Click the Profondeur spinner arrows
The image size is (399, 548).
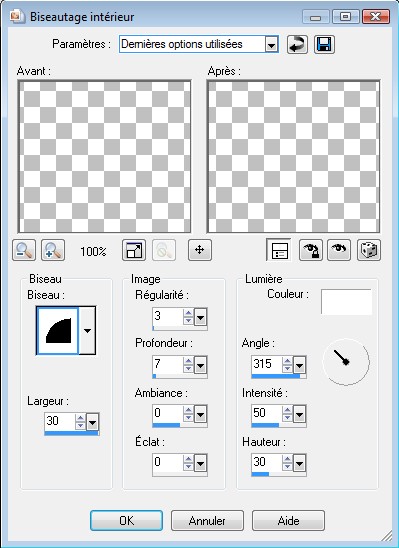(x=188, y=365)
